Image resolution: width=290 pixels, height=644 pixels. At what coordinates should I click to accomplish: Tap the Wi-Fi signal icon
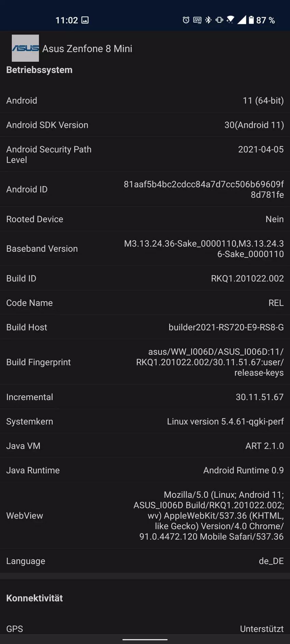[x=230, y=20]
